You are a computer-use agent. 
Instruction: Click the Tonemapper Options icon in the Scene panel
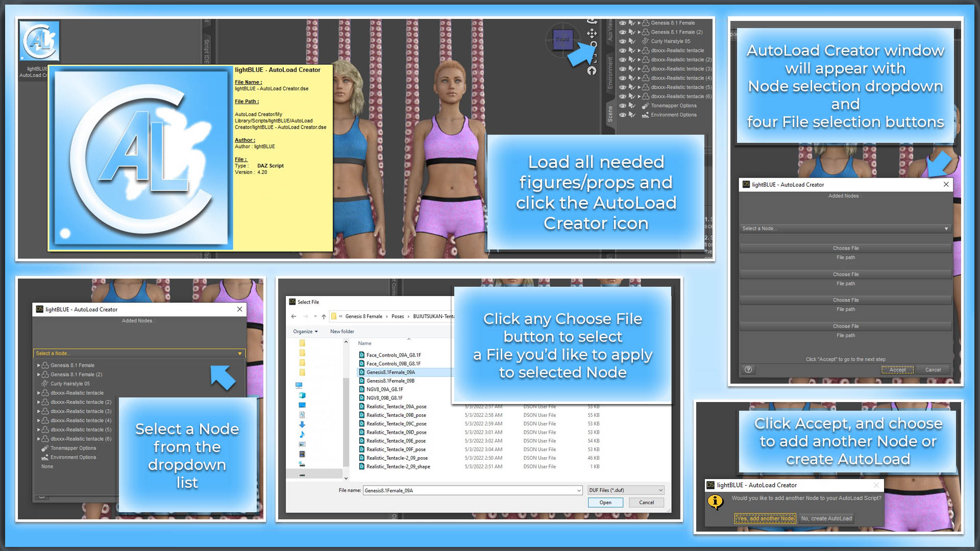[x=646, y=106]
